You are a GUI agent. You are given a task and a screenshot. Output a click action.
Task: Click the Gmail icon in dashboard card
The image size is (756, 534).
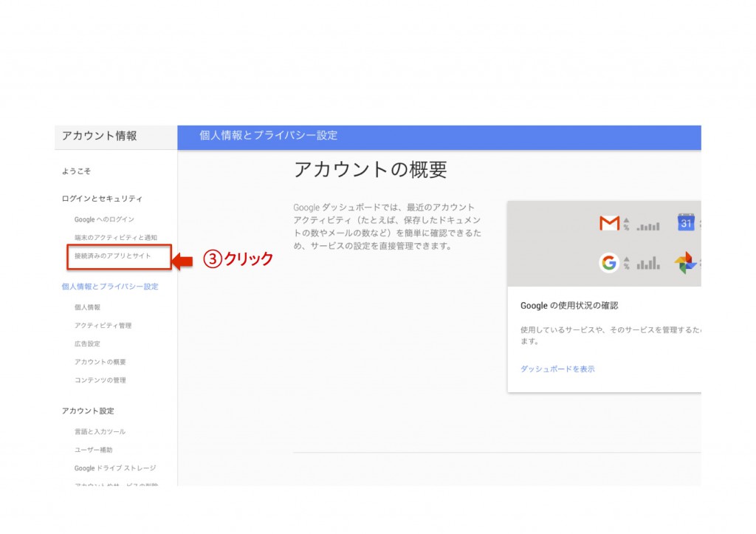point(609,223)
